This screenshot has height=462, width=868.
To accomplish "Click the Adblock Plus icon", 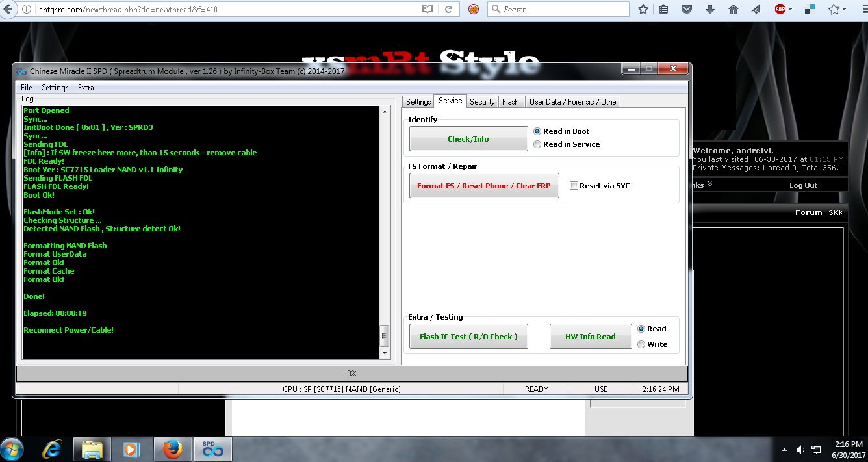I will [780, 9].
